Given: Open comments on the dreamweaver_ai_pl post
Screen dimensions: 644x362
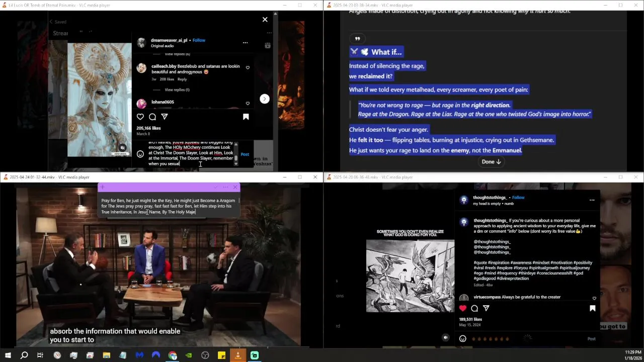Looking at the screenshot, I should (152, 117).
